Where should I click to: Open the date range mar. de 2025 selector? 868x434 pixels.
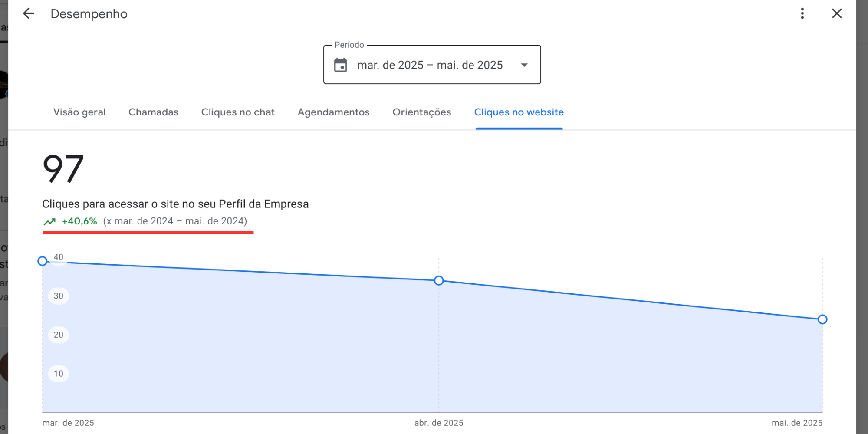pyautogui.click(x=430, y=65)
